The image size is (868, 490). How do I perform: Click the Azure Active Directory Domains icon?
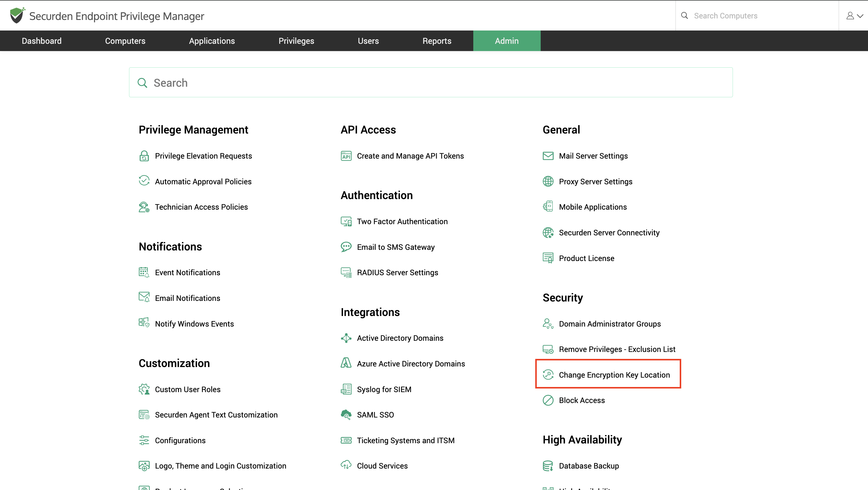pyautogui.click(x=346, y=363)
